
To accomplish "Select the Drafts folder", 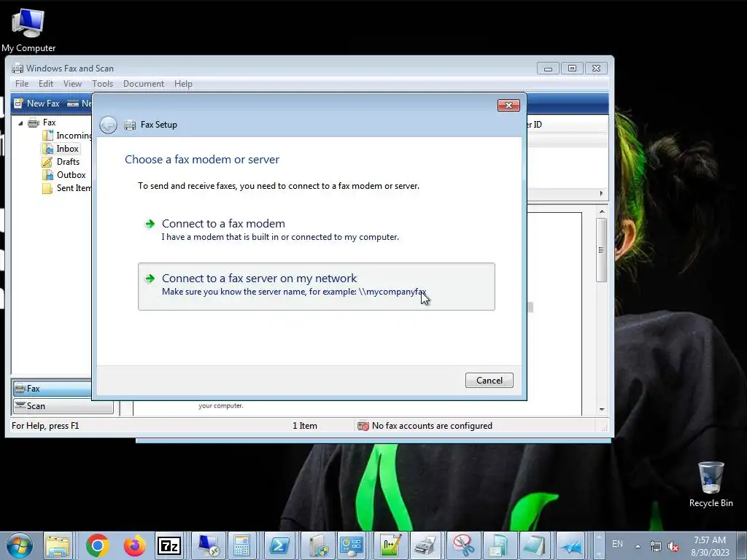I will pyautogui.click(x=61, y=162).
